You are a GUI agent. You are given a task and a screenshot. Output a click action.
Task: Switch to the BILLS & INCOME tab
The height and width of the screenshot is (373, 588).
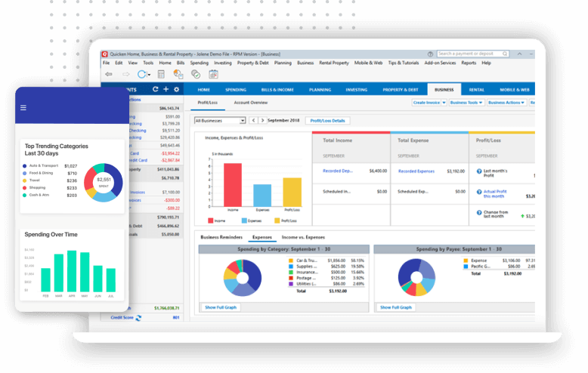pyautogui.click(x=277, y=90)
